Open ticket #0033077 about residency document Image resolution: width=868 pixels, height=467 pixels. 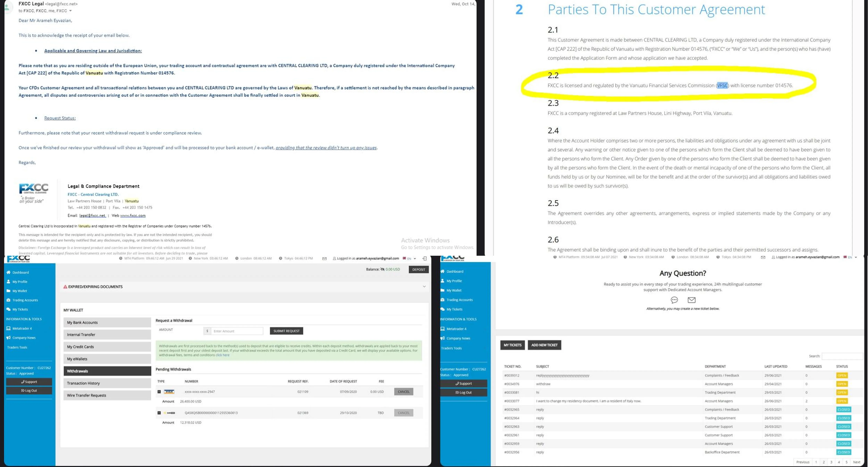tap(511, 401)
